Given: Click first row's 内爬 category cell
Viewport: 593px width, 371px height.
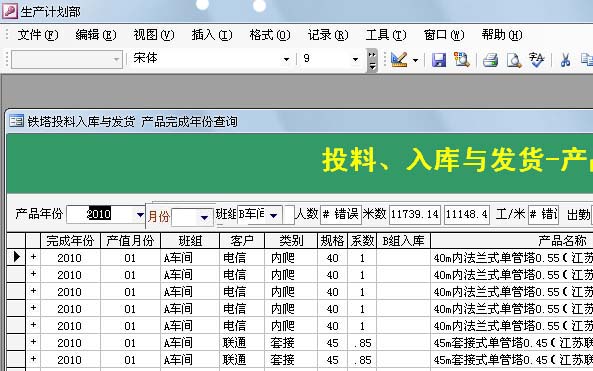Looking at the screenshot, I should [x=291, y=258].
